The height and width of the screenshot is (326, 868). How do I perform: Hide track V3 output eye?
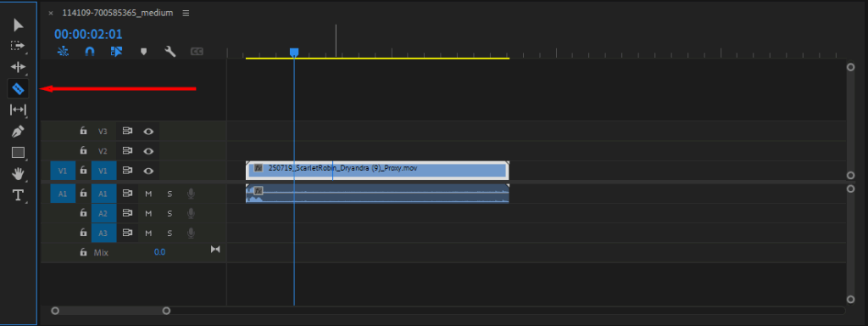click(x=148, y=132)
